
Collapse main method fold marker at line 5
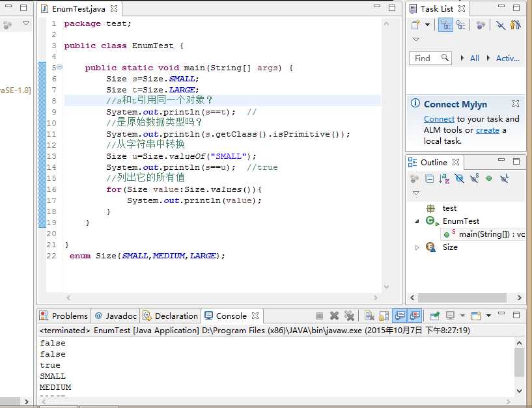[x=60, y=67]
